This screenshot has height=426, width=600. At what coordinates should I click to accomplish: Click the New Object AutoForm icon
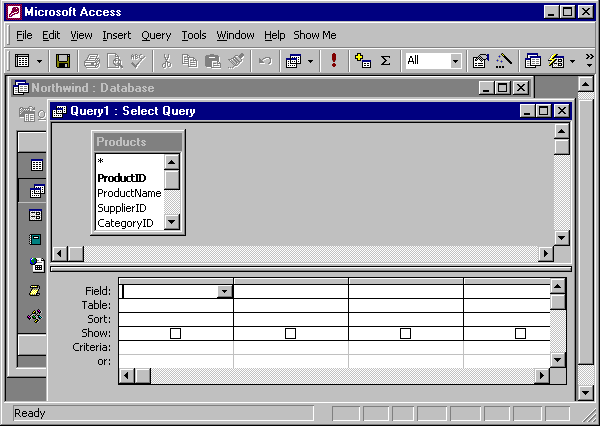pos(556,61)
